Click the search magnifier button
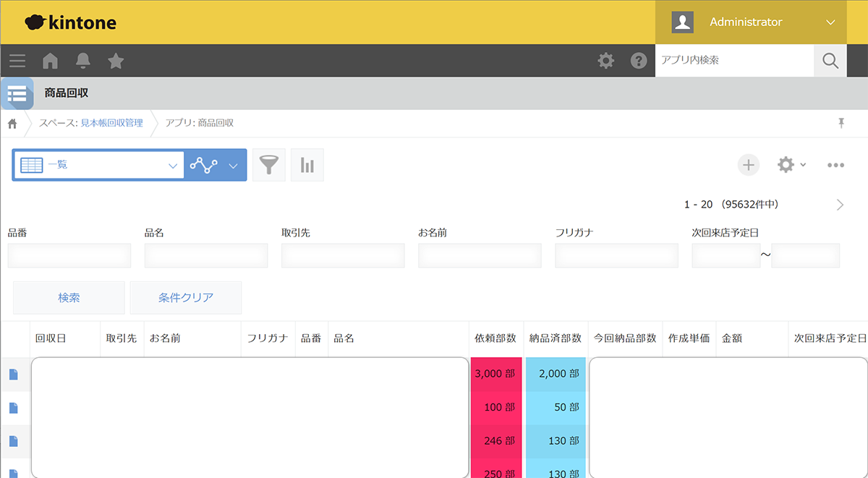Image resolution: width=868 pixels, height=478 pixels. coord(830,61)
